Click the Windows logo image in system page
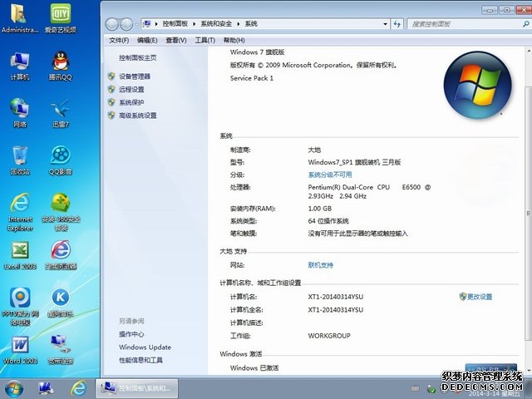Screen dimensions: 532x399 click(x=478, y=85)
